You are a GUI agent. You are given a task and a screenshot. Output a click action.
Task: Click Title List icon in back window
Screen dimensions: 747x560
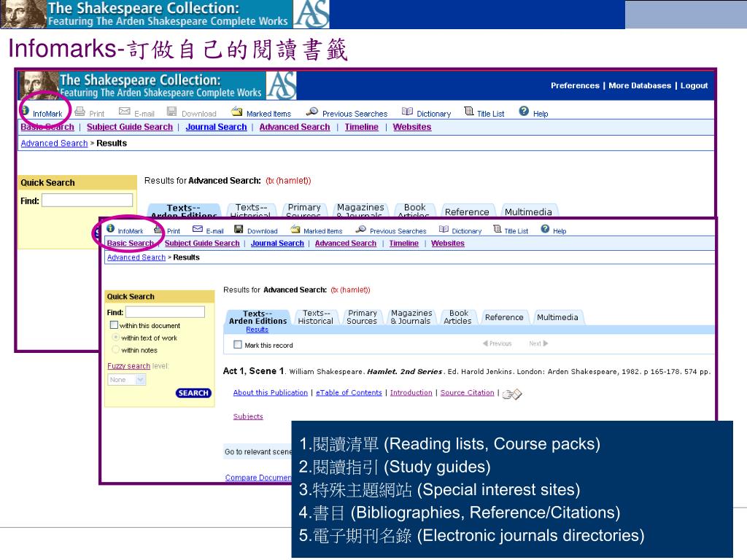pyautogui.click(x=469, y=111)
